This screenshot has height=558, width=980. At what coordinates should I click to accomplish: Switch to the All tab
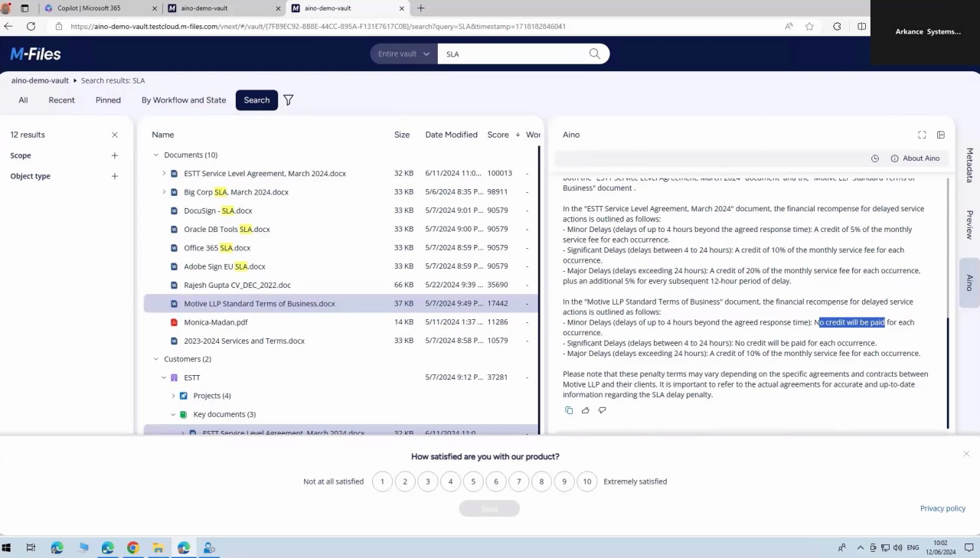[23, 100]
